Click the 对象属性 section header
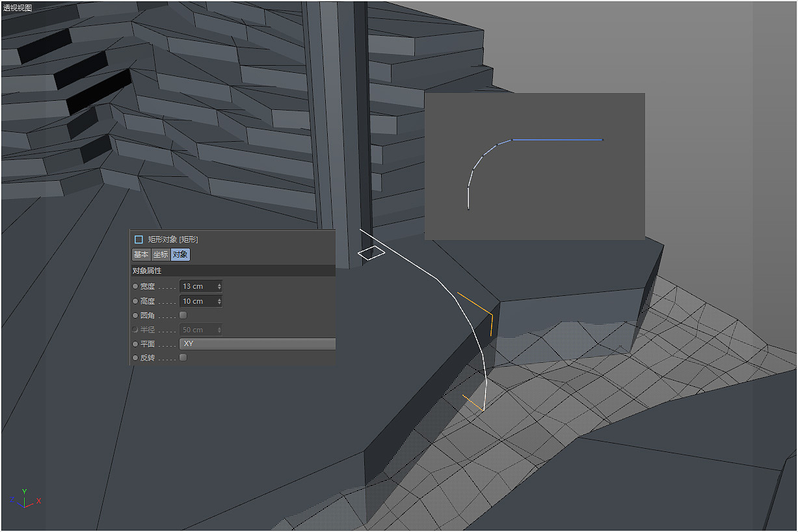 [233, 271]
